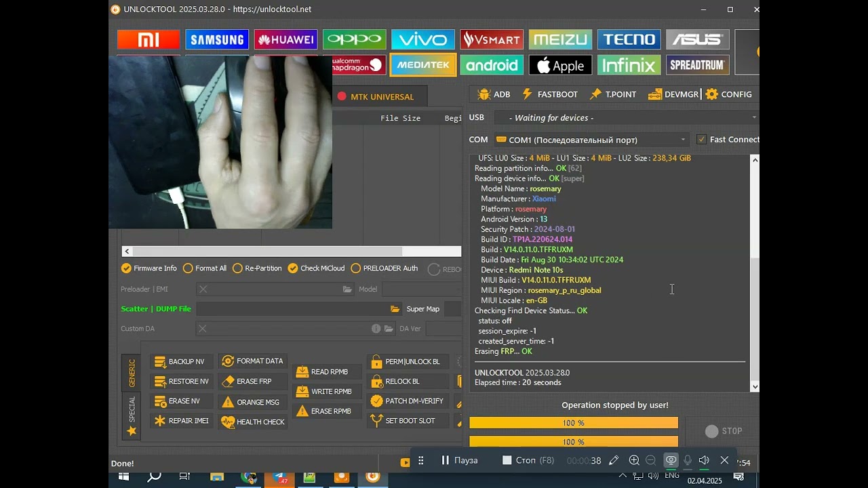Run PERM UNLOCK BL
Viewport: 868px width, 488px height.
click(x=408, y=362)
